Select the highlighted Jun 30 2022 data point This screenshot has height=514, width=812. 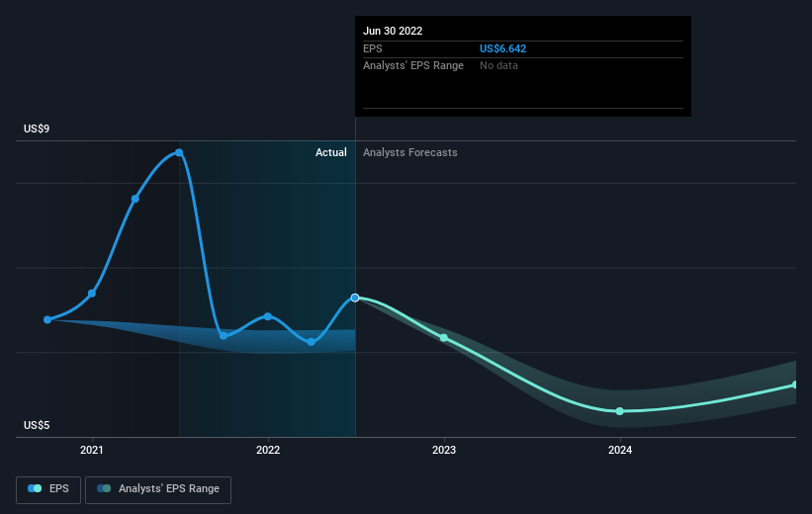(x=355, y=298)
